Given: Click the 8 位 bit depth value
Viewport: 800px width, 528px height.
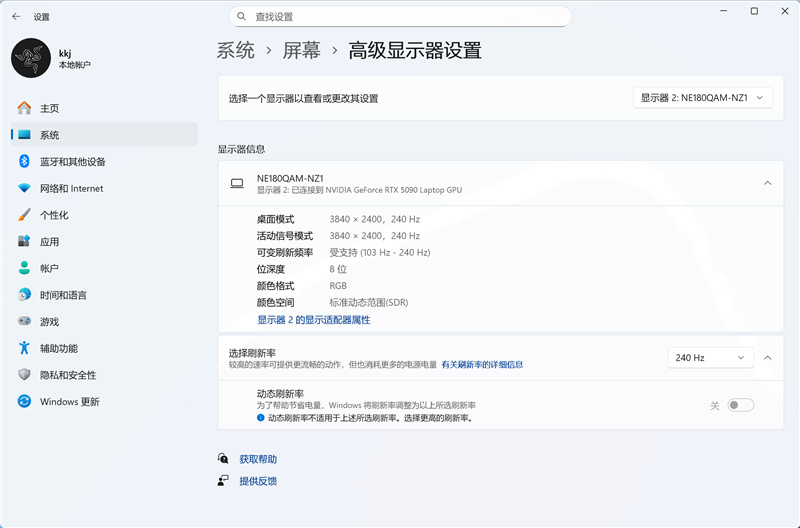Looking at the screenshot, I should coord(338,269).
